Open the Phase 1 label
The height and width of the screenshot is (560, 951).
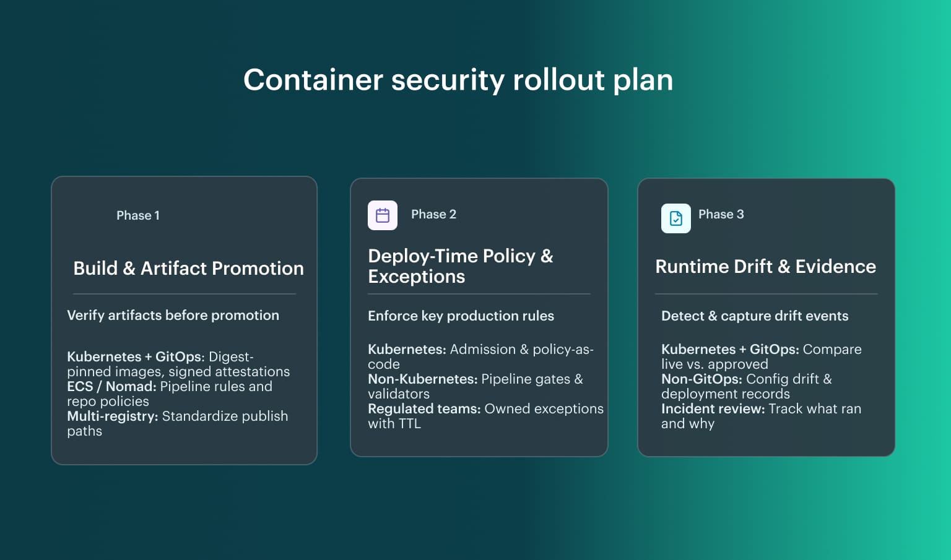coord(137,215)
